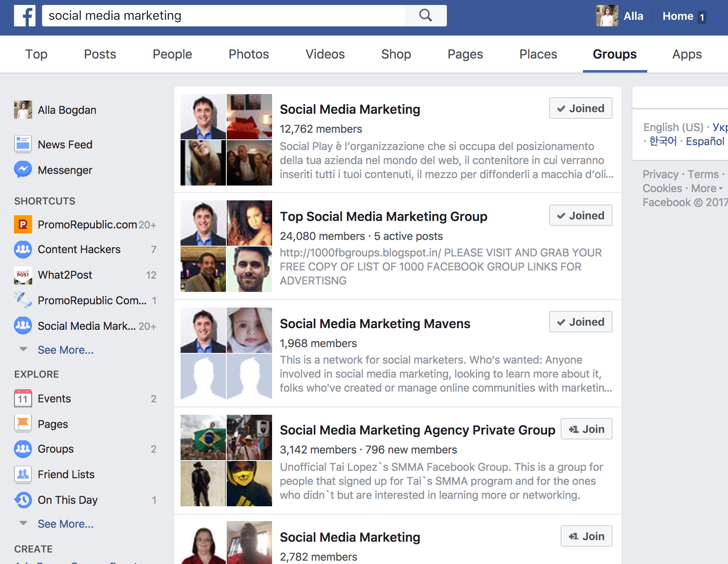Switch to the Posts tab
The height and width of the screenshot is (564, 728).
[100, 54]
